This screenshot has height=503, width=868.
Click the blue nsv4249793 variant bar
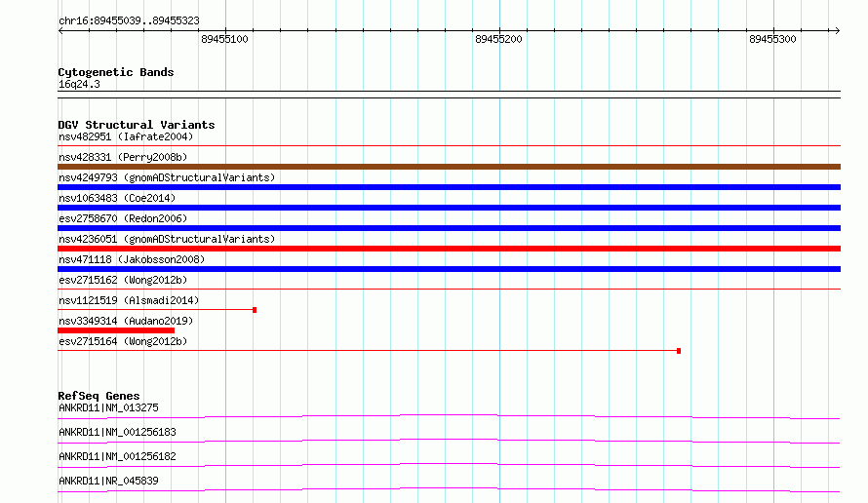click(449, 187)
